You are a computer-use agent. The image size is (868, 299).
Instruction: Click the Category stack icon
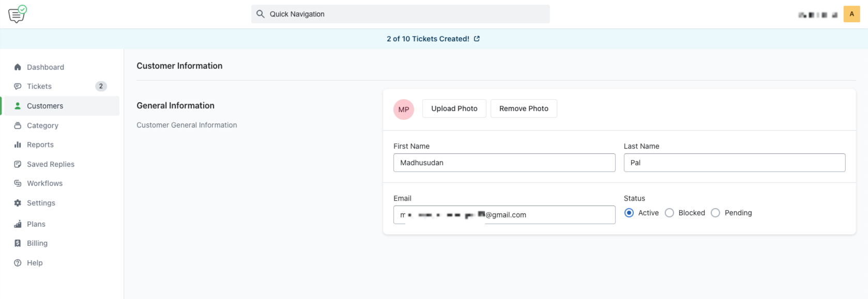click(18, 125)
